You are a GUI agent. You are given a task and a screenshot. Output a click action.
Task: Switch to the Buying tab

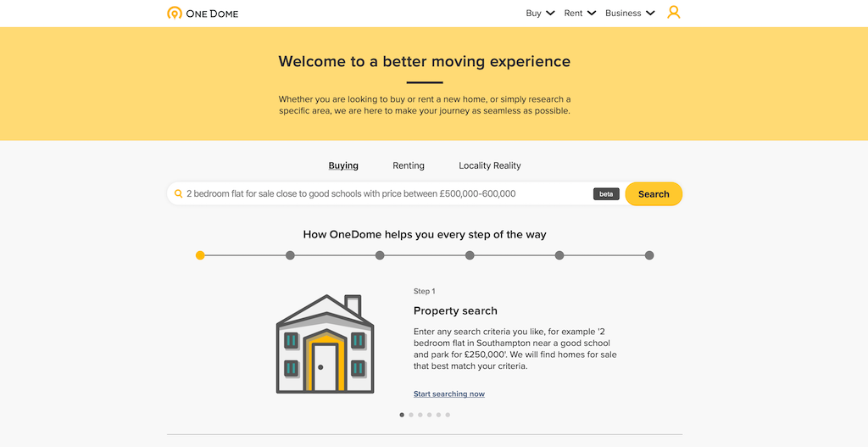(x=343, y=165)
